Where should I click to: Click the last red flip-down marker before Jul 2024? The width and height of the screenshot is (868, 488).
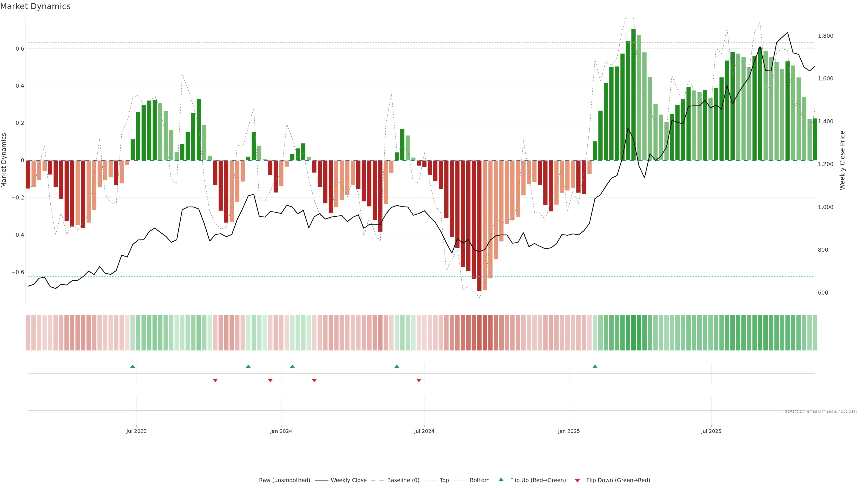[418, 380]
